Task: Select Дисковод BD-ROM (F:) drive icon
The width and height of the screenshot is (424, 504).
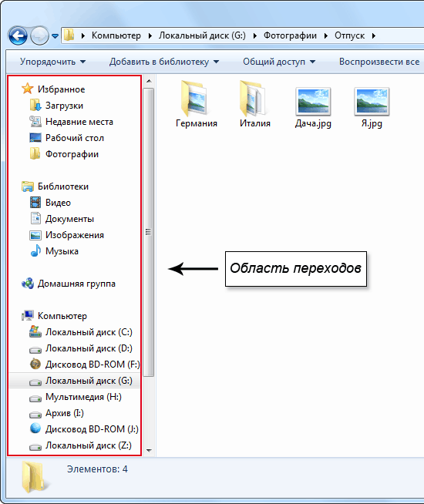Action: pos(35,364)
